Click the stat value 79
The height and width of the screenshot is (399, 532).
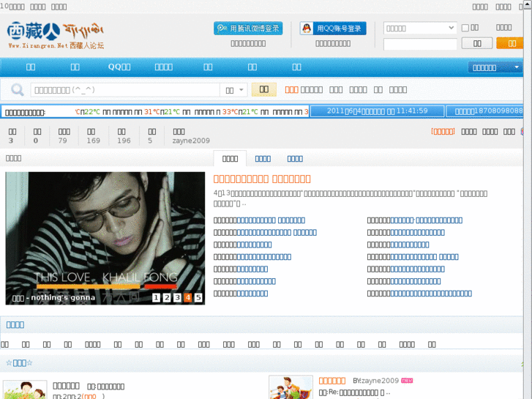[62, 141]
